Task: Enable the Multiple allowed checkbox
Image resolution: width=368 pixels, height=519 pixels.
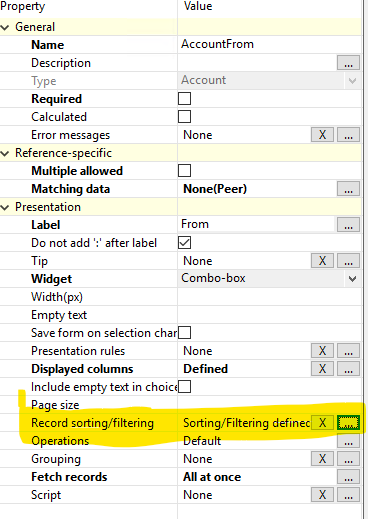Action: [x=185, y=171]
